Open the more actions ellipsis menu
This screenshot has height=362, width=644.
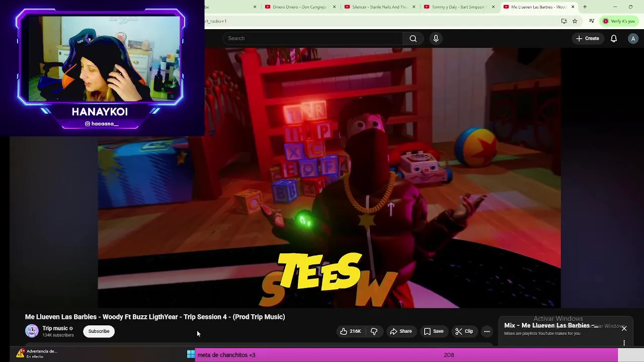(x=487, y=331)
